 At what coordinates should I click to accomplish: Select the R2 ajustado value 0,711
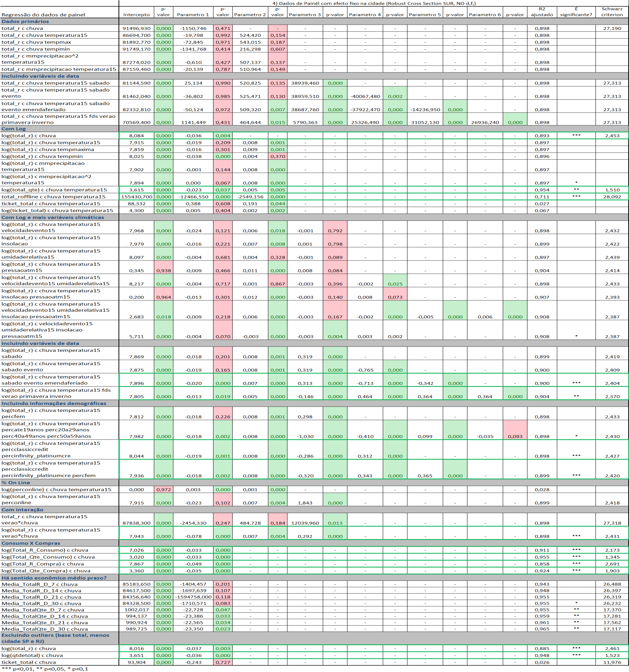point(542,197)
